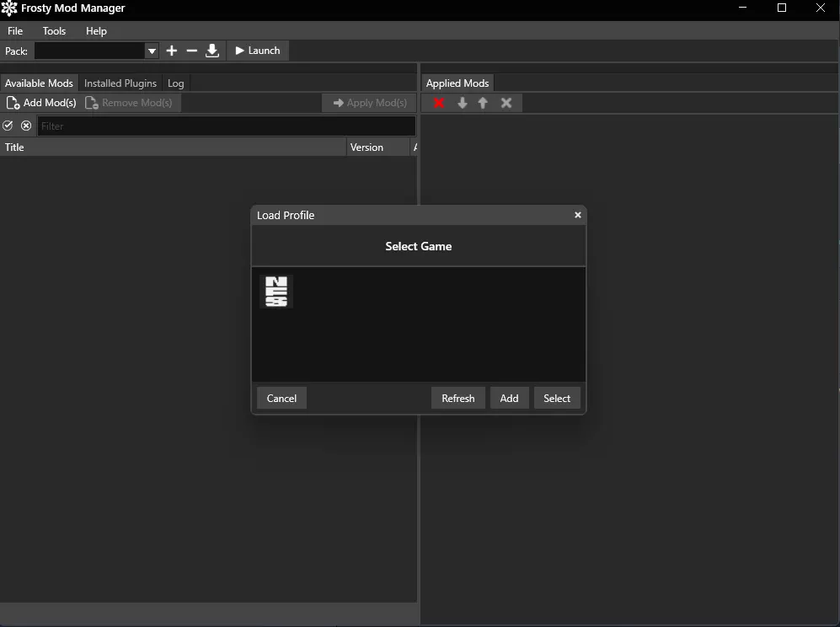Click the Apply Mod(s) button
This screenshot has height=627, width=840.
click(x=370, y=103)
